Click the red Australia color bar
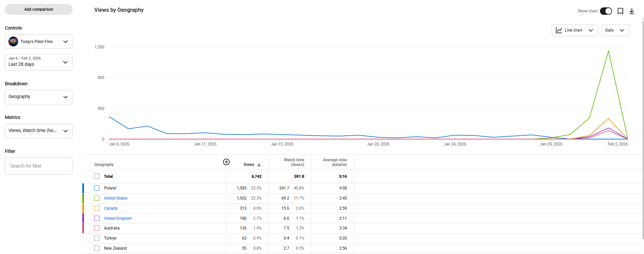Screen dimensions: 644x254 pyautogui.click(x=83, y=228)
